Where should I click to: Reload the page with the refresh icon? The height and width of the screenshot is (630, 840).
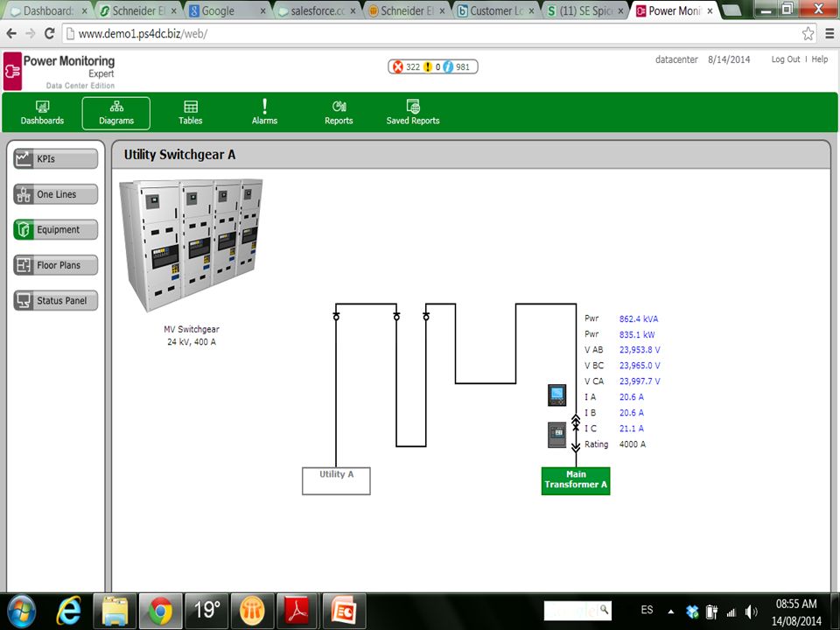(49, 34)
